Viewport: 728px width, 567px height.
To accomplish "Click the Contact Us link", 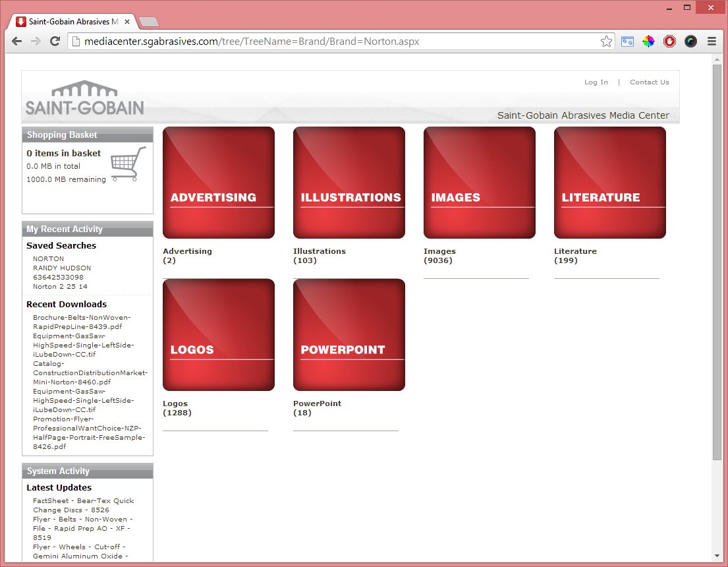I will [649, 82].
